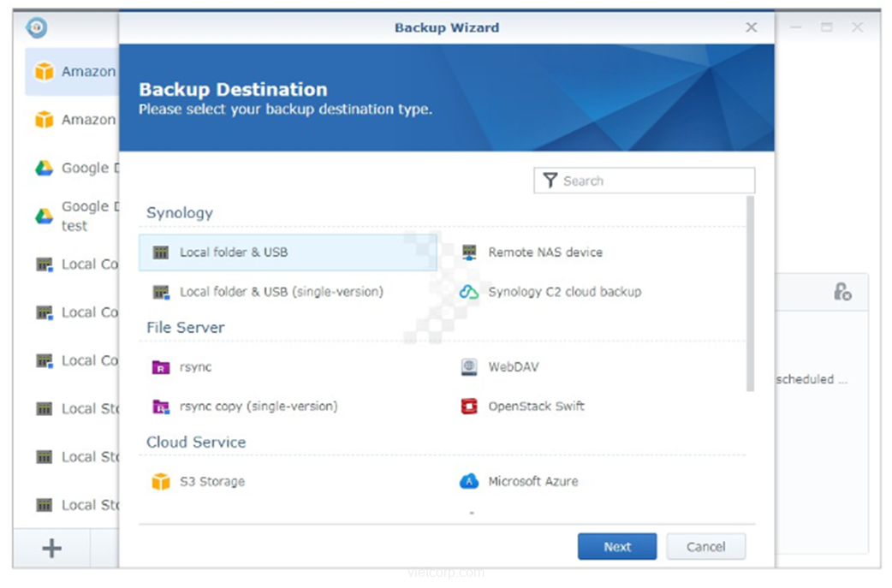Click the lock key icon in background panel
This screenshot has height=588, width=892.
(x=842, y=292)
